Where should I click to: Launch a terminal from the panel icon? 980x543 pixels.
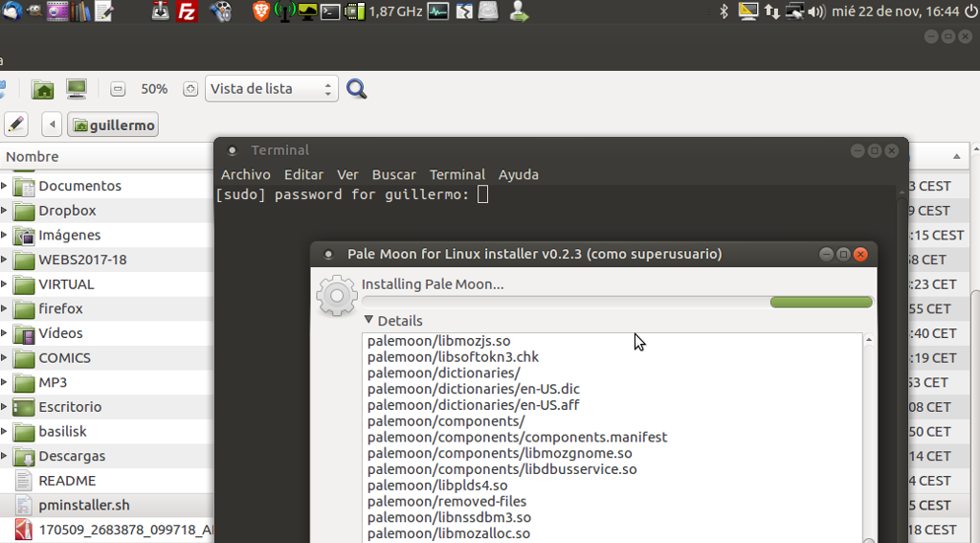click(330, 11)
